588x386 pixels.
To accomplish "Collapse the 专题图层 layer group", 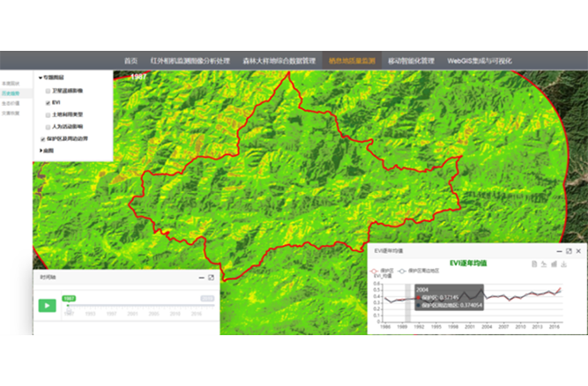I will click(41, 78).
